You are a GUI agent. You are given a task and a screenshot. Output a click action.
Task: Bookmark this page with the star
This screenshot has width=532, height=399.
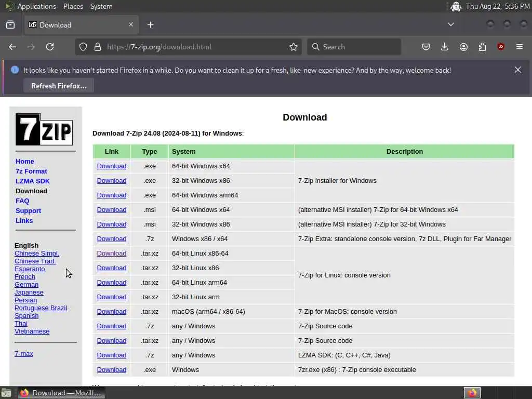[294, 47]
